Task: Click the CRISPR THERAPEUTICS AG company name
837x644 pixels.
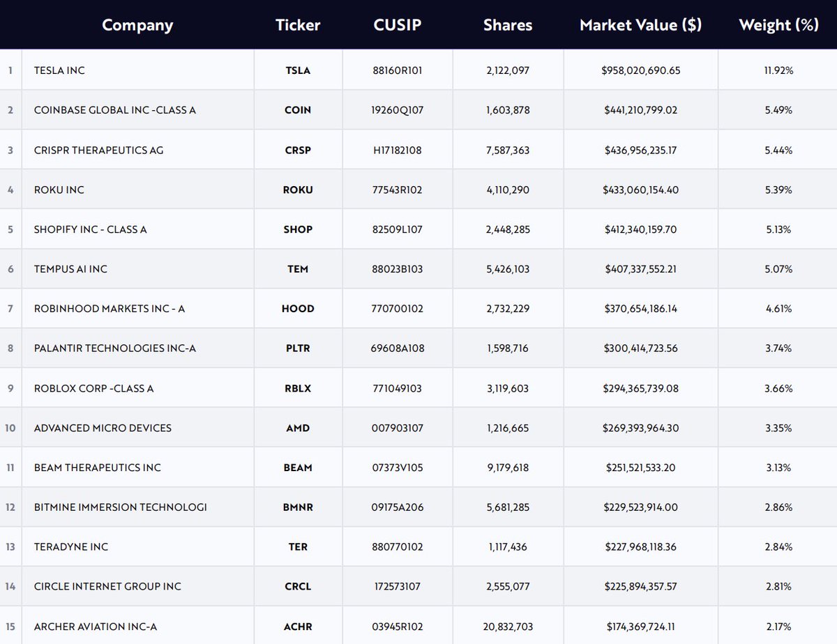Action: pyautogui.click(x=98, y=150)
